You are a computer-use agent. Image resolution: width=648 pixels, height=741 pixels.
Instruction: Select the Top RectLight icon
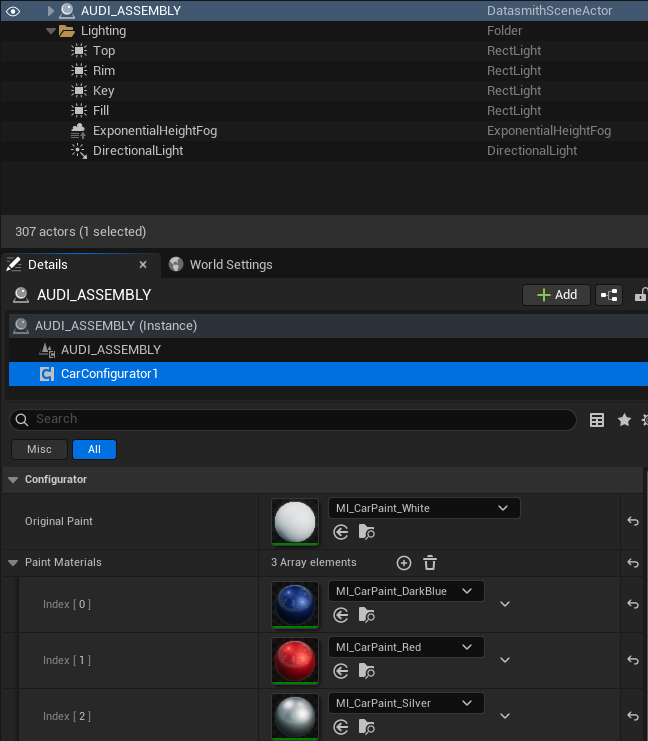click(78, 51)
